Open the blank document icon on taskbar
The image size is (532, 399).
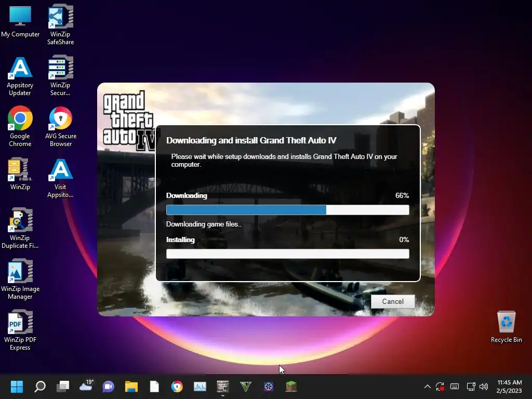(x=154, y=387)
